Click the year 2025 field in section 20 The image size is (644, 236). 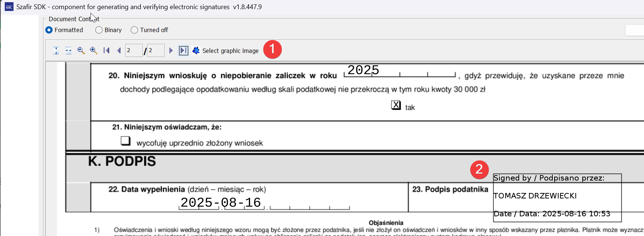click(363, 70)
